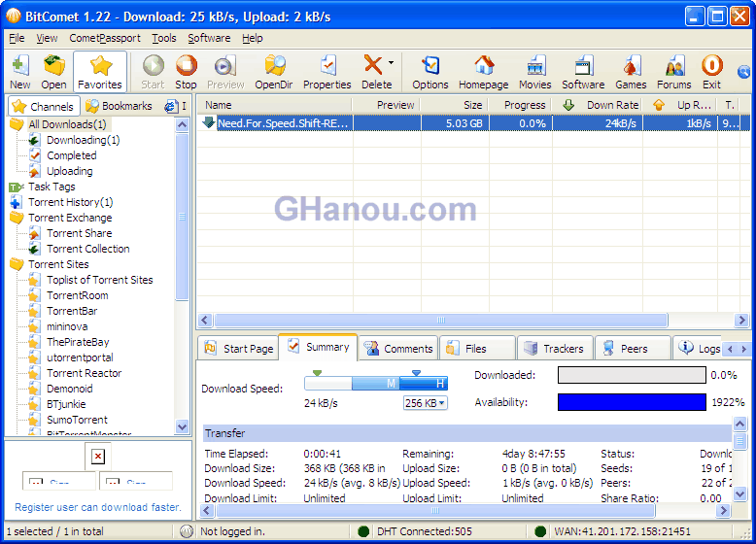Sort by the Down Rate column header
The image size is (756, 544).
pyautogui.click(x=598, y=105)
